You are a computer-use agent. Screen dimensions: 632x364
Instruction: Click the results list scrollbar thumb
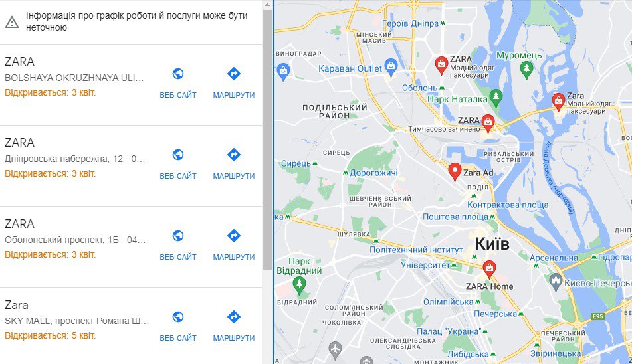(268, 139)
